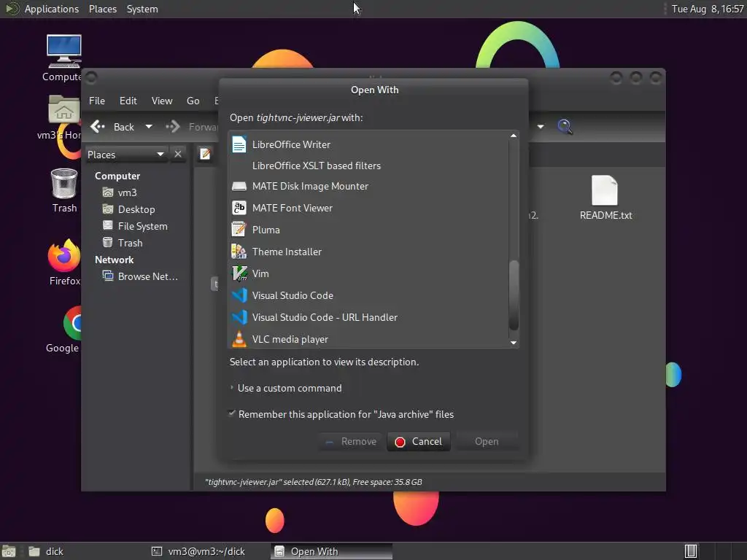Open the Edit menu in file manager
The height and width of the screenshot is (560, 747).
tap(128, 101)
